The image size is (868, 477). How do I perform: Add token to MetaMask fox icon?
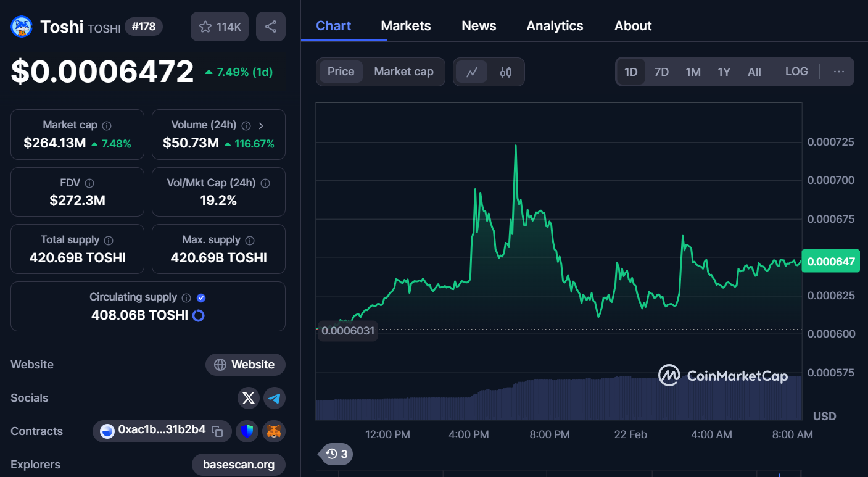coord(274,431)
